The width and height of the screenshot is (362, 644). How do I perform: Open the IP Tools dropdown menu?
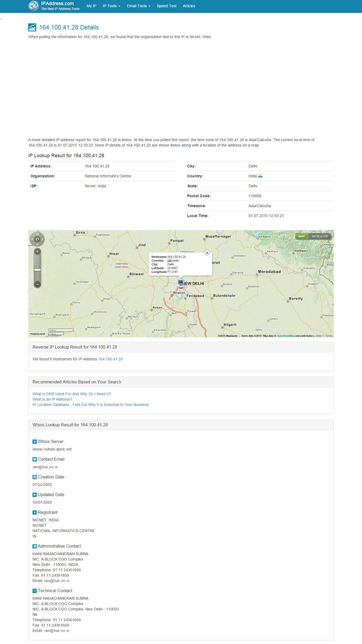tap(111, 6)
